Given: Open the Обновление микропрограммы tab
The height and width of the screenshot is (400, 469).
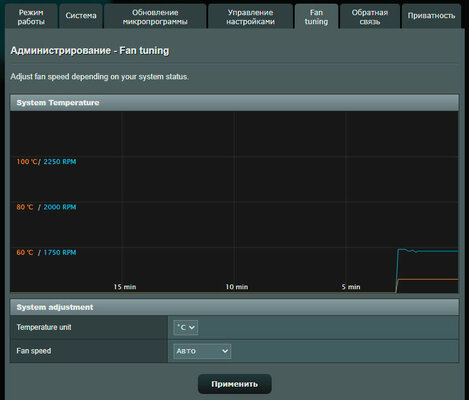Looking at the screenshot, I should pos(155,17).
